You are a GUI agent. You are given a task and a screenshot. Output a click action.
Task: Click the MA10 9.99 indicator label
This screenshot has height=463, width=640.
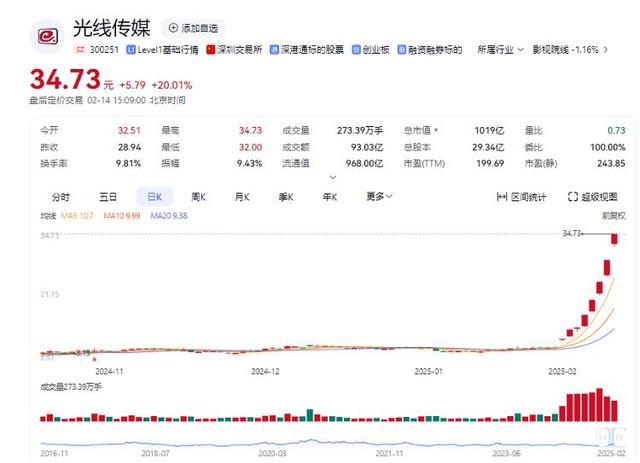122,216
